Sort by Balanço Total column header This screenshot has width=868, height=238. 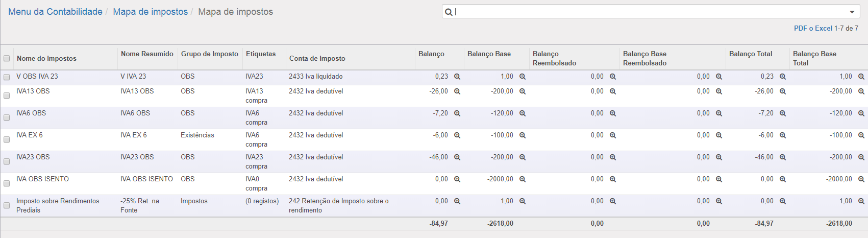[751, 54]
